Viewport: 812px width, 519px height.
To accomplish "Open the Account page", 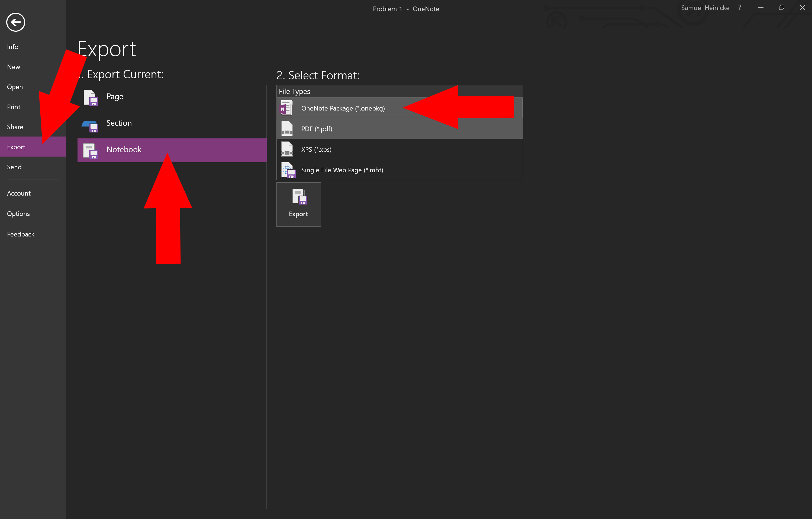I will [x=19, y=193].
